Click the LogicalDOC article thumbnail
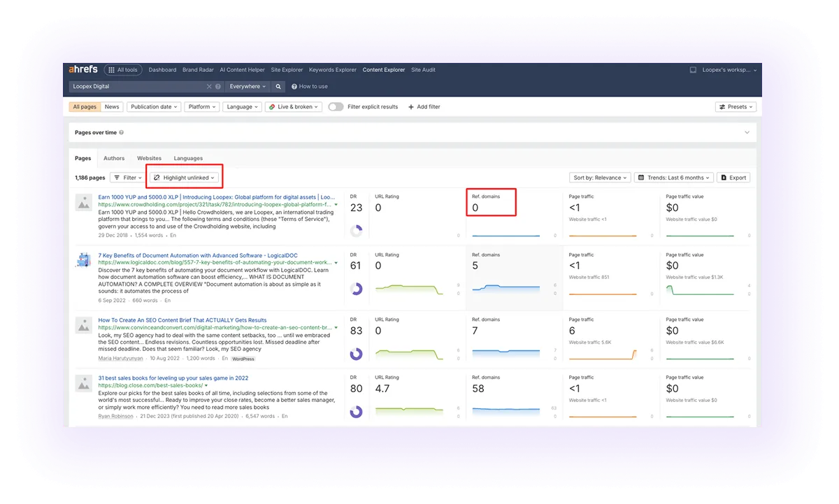The height and width of the screenshot is (504, 839). pos(84,261)
